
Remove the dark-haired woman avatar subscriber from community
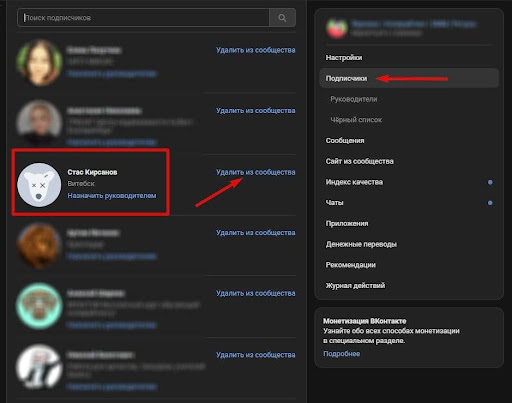point(255,50)
